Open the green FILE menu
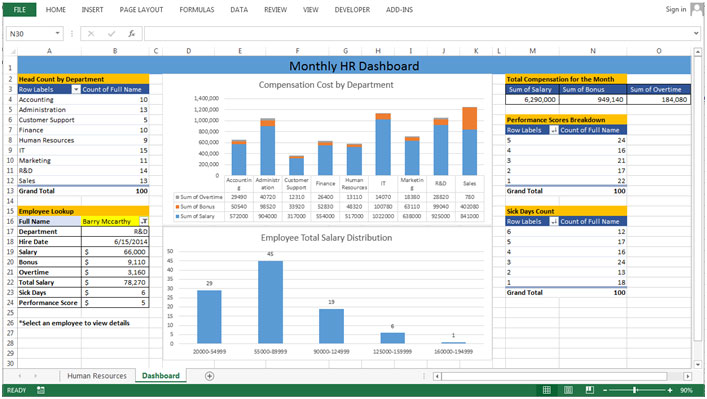The image size is (707, 399). coord(19,9)
